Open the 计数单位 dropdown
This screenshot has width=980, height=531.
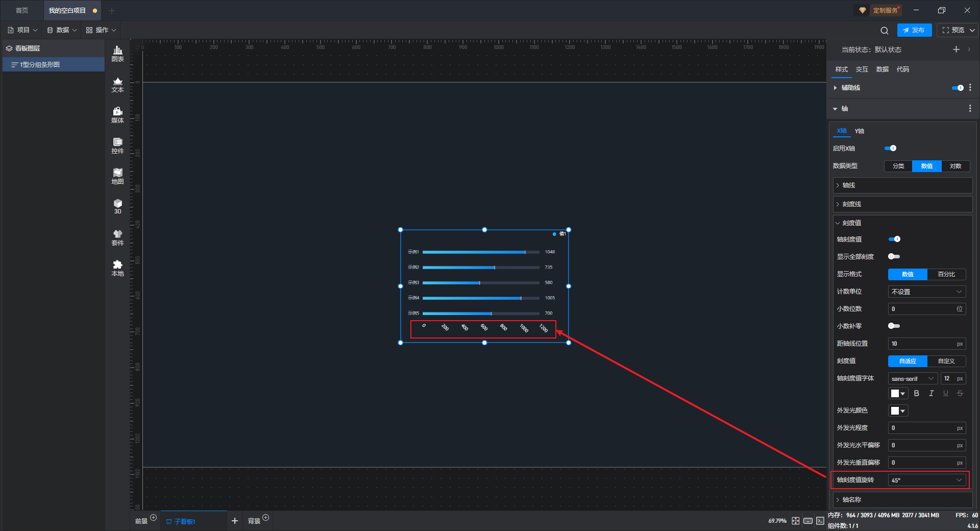(927, 292)
